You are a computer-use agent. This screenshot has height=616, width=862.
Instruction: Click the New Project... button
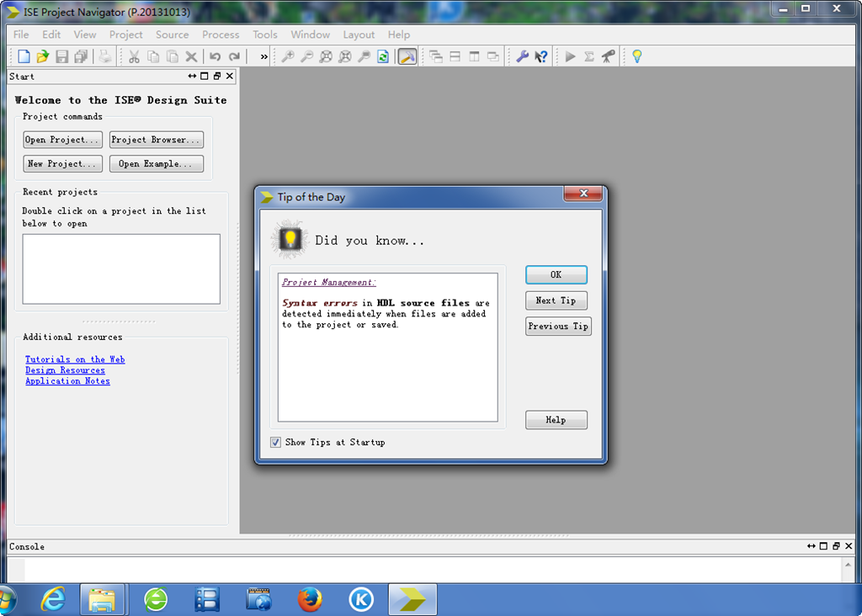click(x=63, y=164)
